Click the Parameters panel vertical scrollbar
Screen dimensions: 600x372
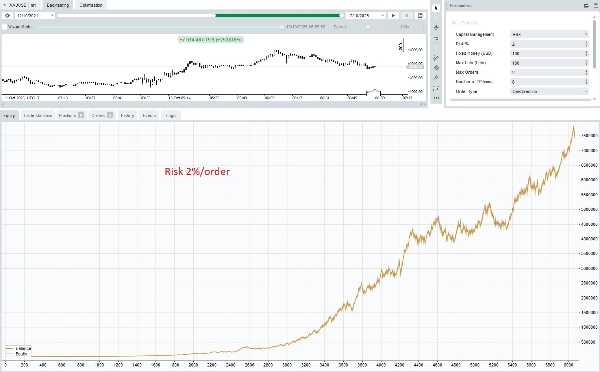click(594, 44)
